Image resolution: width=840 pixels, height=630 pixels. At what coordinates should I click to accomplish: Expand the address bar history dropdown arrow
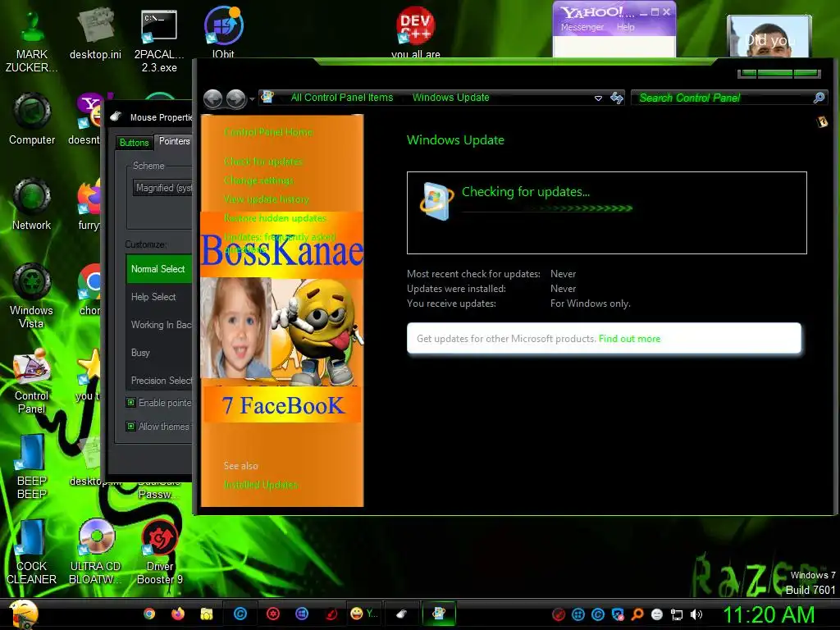598,98
